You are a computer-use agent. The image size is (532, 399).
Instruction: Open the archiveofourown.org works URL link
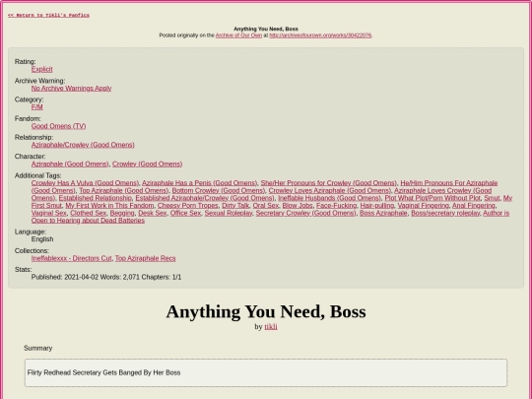tap(320, 35)
